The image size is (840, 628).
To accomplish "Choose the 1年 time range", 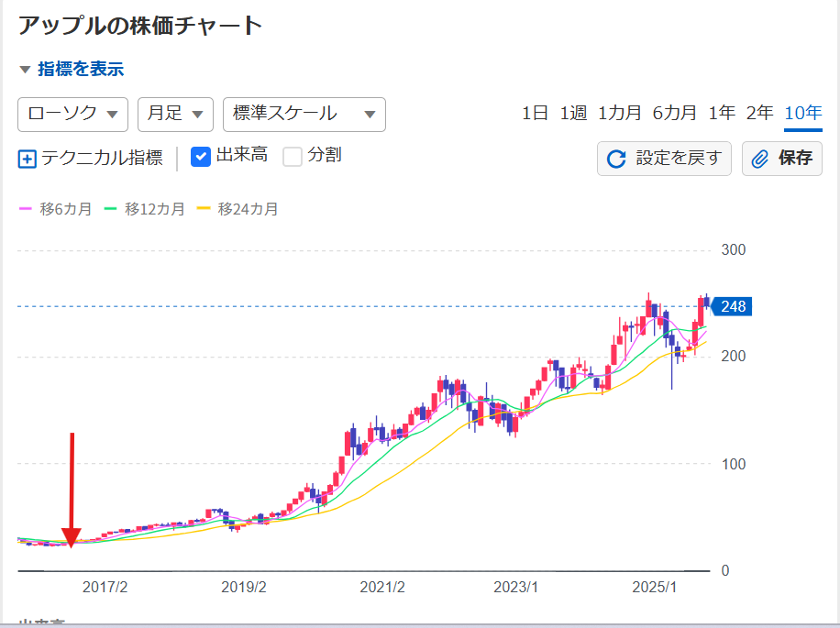I will coord(721,113).
